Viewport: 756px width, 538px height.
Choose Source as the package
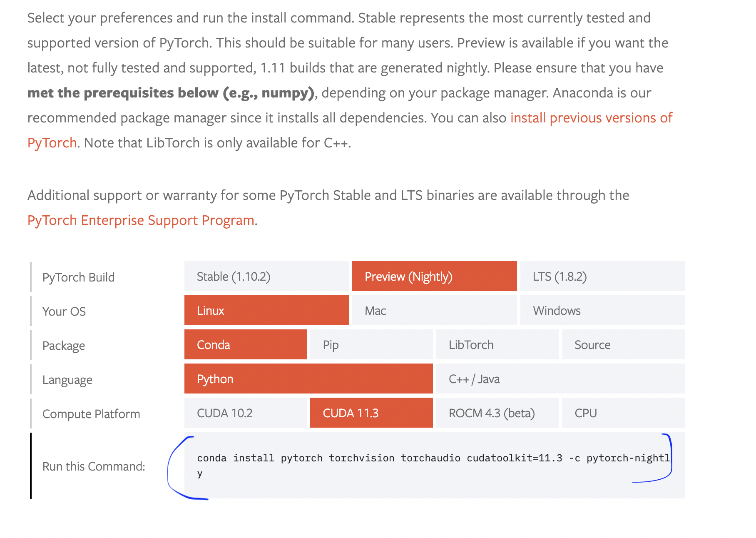click(623, 345)
